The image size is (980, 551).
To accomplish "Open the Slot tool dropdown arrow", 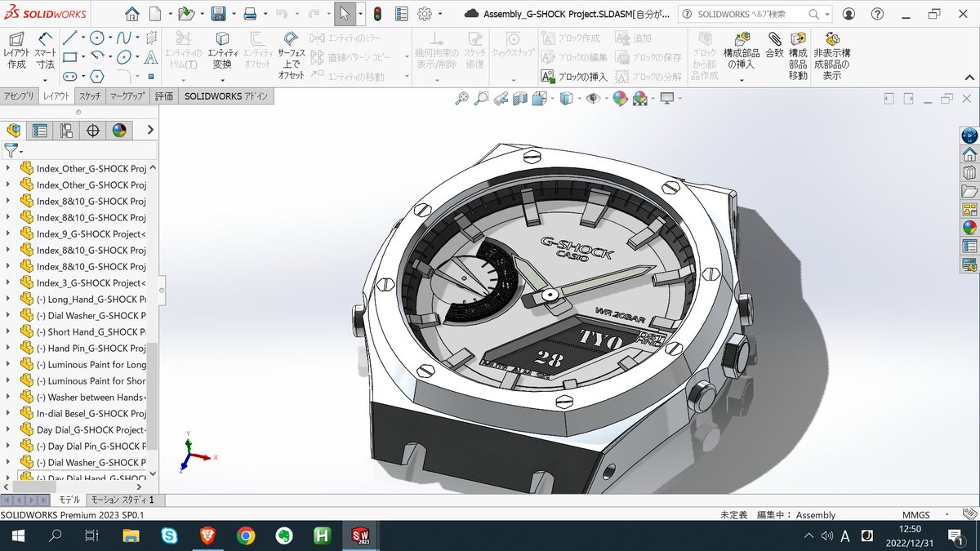I will [x=82, y=76].
